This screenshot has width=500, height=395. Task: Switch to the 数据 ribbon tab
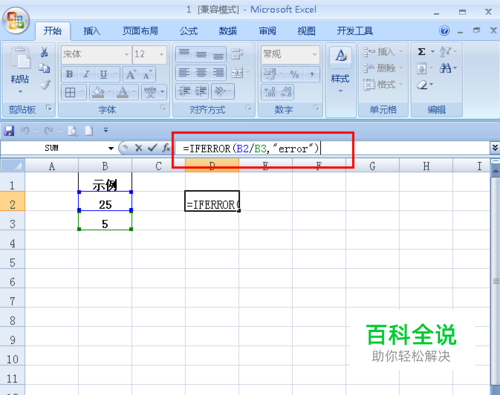coord(228,31)
